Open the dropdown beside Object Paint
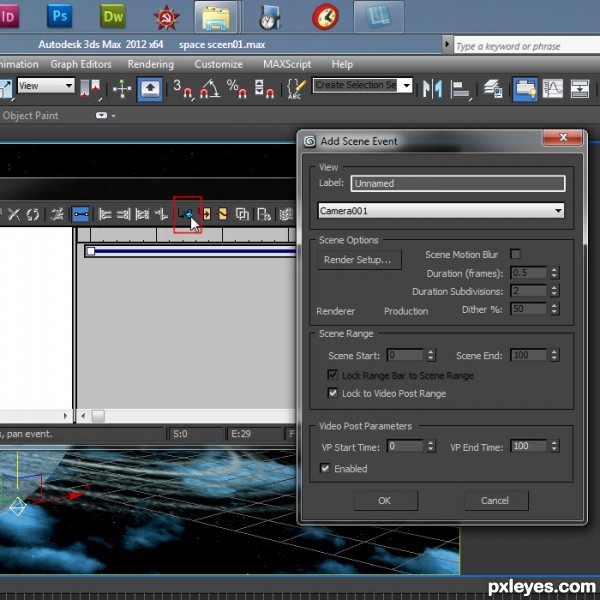 pyautogui.click(x=105, y=115)
